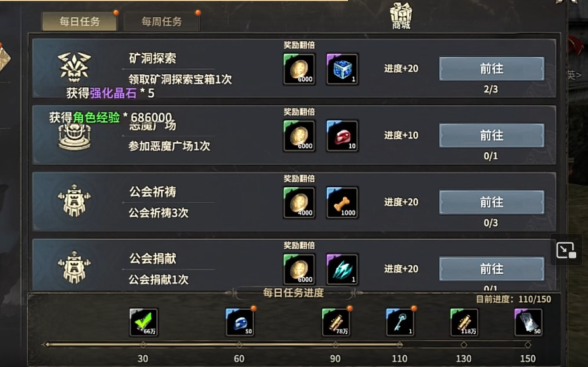The image size is (588, 367).
Task: Click the card reward at milestone 150
Action: tap(528, 322)
